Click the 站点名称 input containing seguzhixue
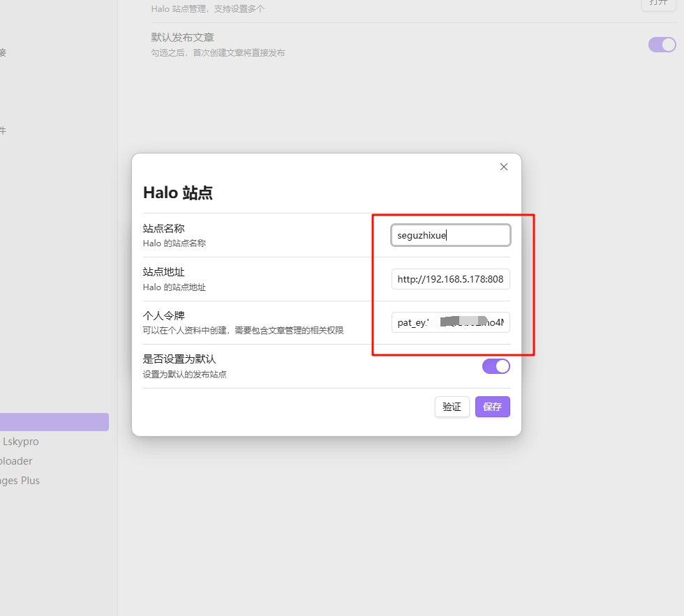The height and width of the screenshot is (616, 684). pyautogui.click(x=450, y=235)
